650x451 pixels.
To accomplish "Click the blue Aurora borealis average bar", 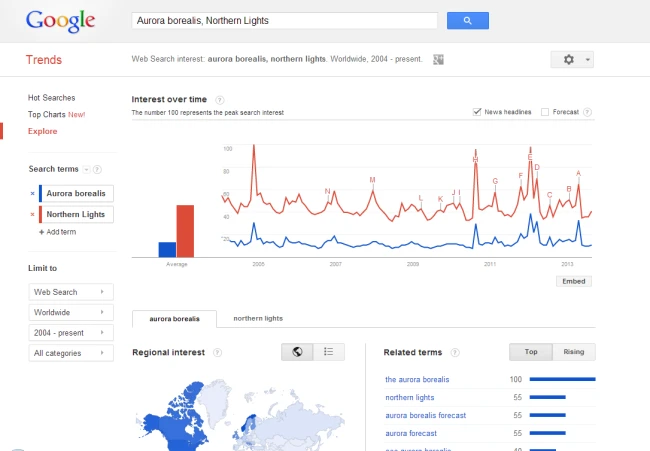I will click(x=167, y=250).
